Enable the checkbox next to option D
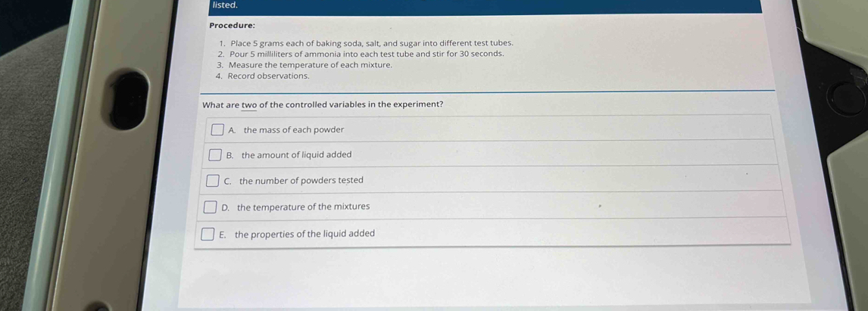 pos(210,207)
